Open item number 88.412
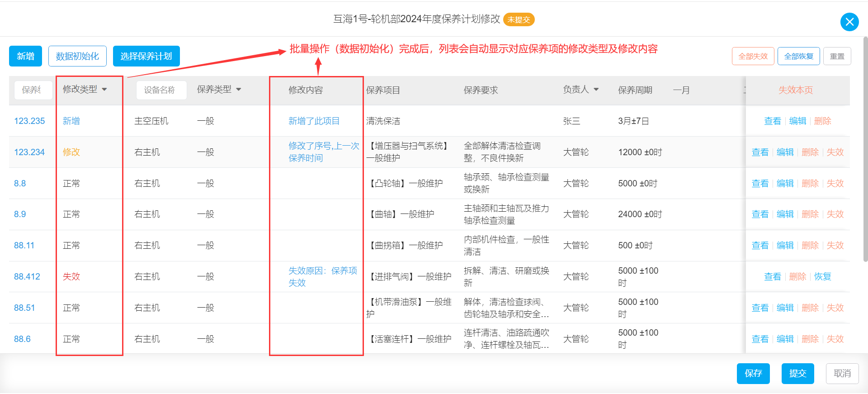The height and width of the screenshot is (394, 868). click(27, 276)
